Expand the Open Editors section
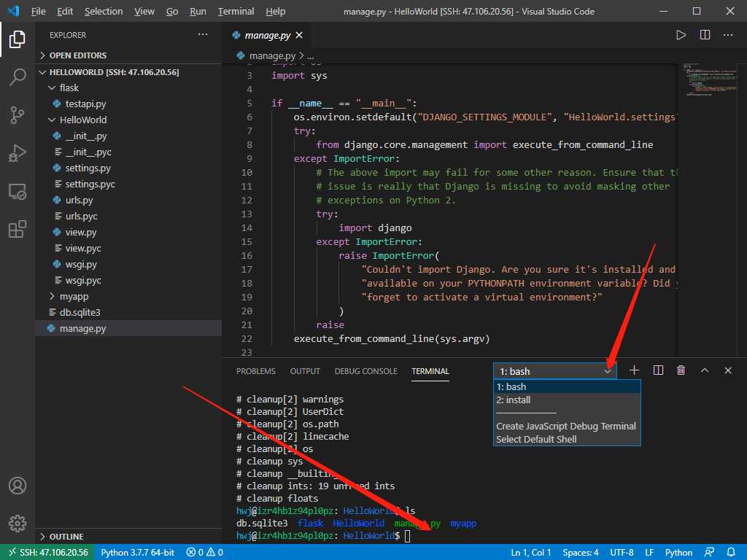The height and width of the screenshot is (560, 747). pyautogui.click(x=128, y=55)
